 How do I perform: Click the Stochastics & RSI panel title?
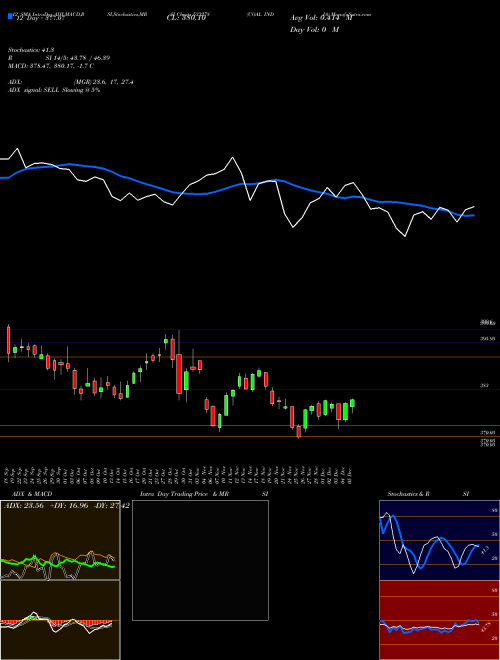[428, 494]
